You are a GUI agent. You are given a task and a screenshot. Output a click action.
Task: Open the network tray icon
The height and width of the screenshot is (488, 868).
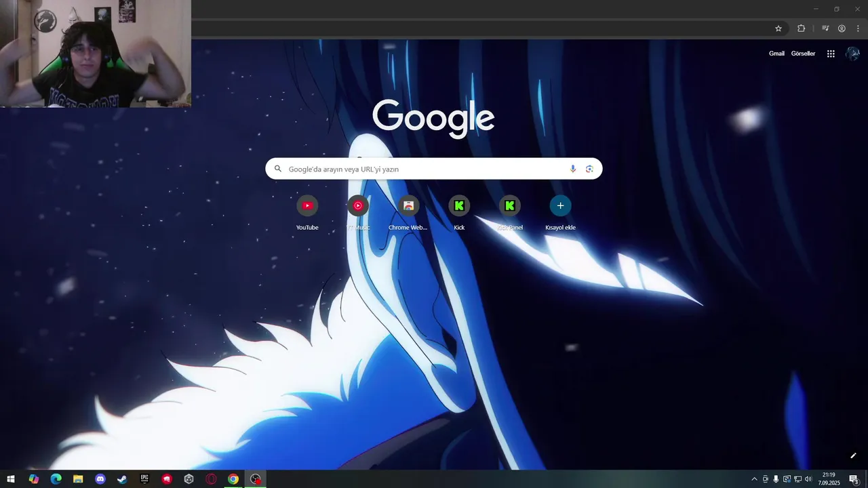[x=797, y=479]
